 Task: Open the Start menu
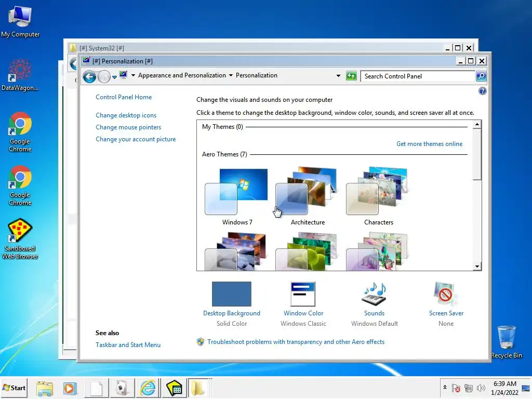(14, 388)
